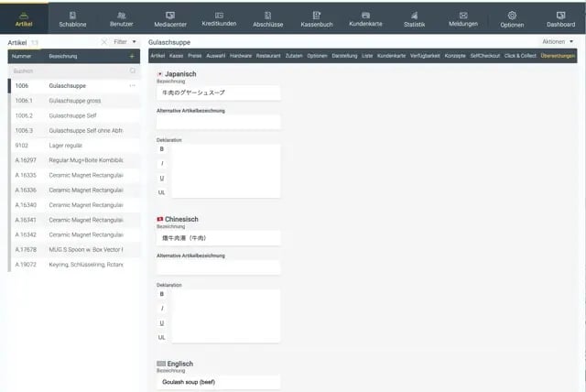
Task: Expand the Filter dropdown
Action: (125, 42)
